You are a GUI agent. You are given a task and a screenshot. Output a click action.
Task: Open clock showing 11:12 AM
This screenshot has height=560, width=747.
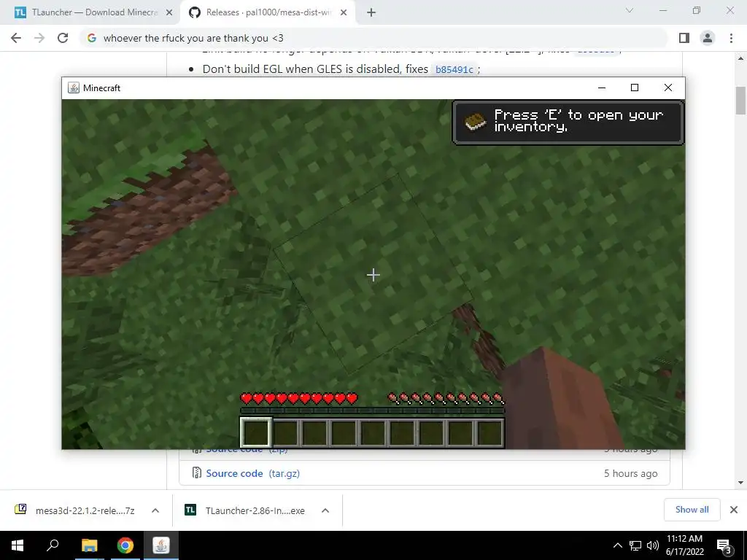[x=684, y=545]
